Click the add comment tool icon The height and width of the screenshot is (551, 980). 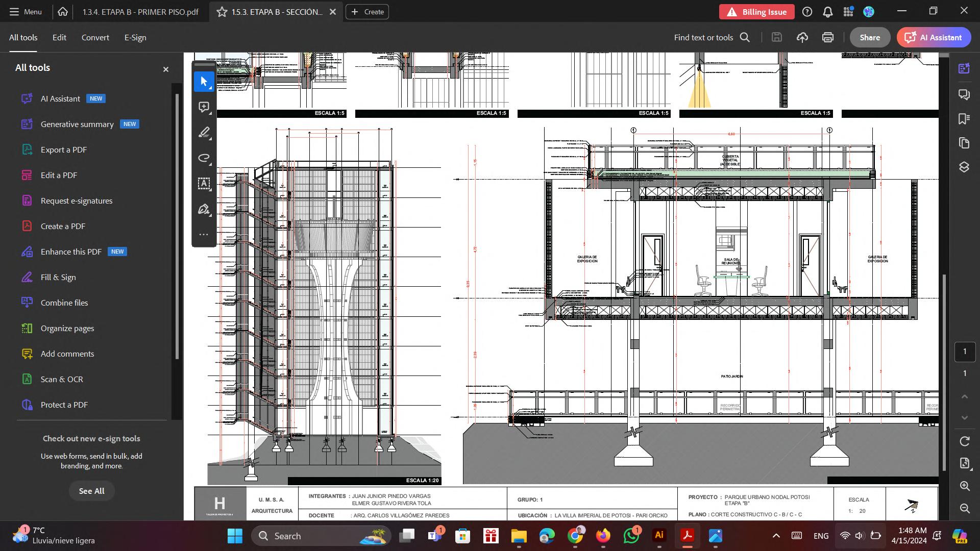click(x=204, y=107)
